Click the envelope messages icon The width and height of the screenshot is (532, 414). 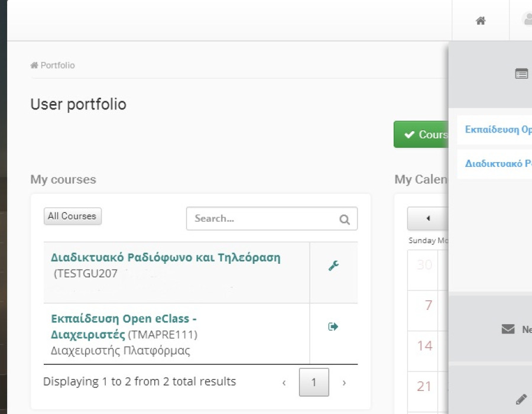click(x=508, y=329)
